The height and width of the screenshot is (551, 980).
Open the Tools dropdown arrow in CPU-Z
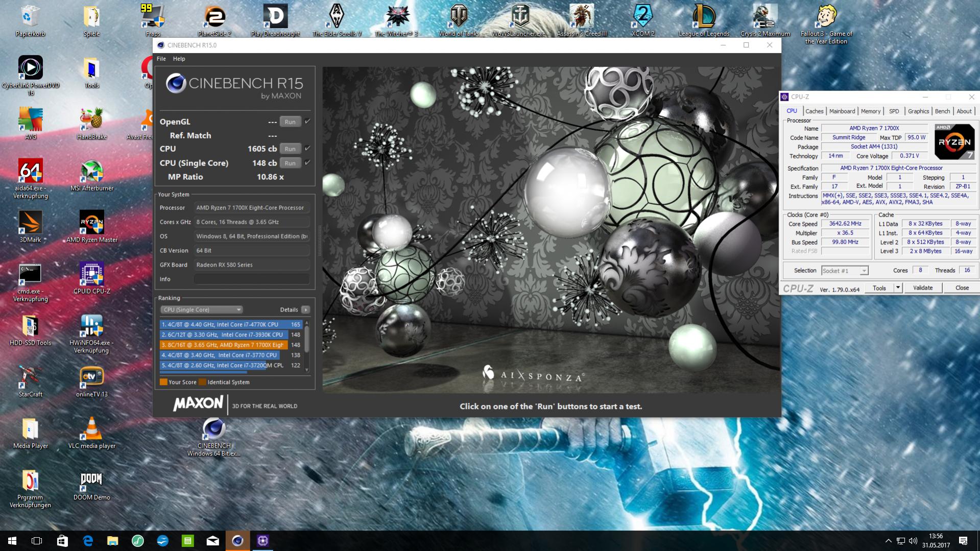(898, 288)
